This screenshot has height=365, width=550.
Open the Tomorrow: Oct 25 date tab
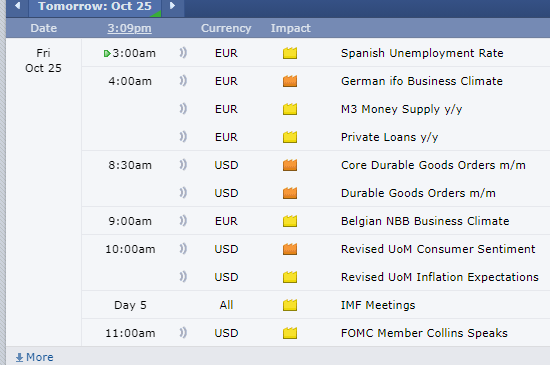coord(95,6)
